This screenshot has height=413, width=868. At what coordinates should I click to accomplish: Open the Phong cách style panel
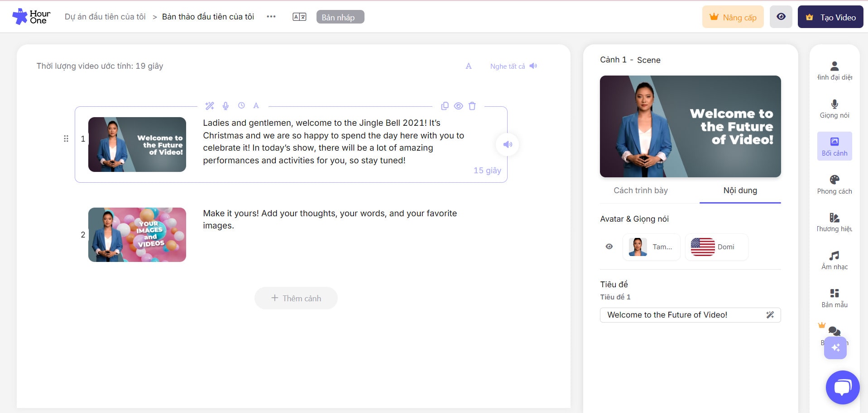click(x=834, y=184)
